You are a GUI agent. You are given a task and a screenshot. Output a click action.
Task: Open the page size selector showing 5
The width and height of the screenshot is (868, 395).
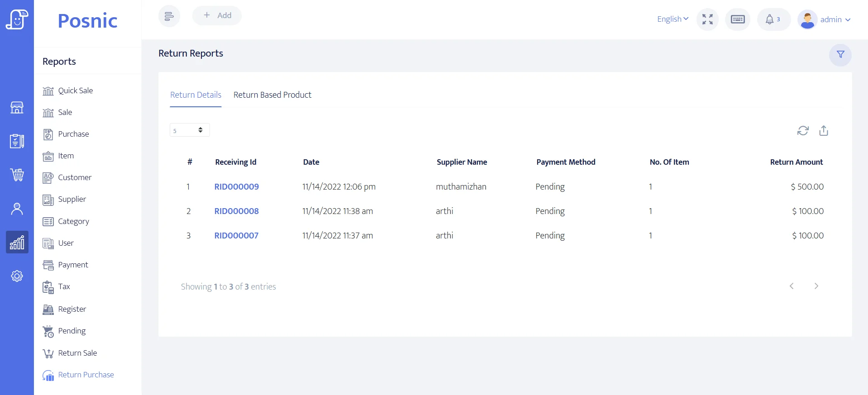(x=189, y=130)
